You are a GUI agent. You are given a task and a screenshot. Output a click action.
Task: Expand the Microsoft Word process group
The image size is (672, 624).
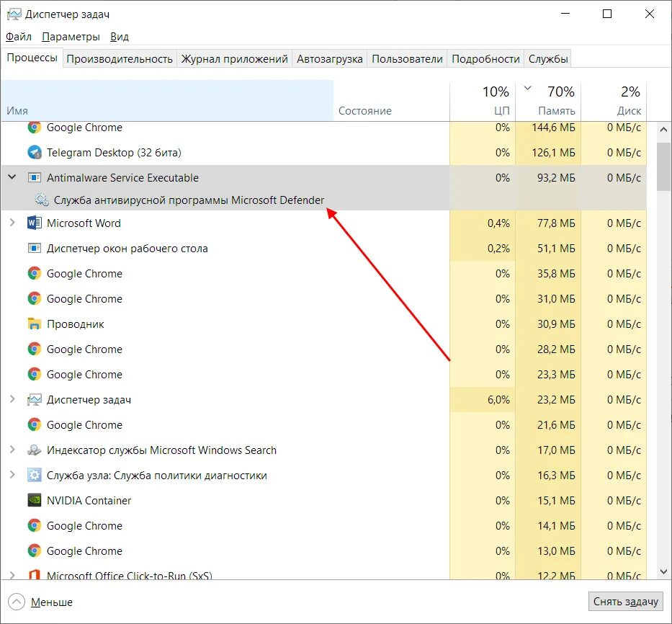pyautogui.click(x=12, y=223)
